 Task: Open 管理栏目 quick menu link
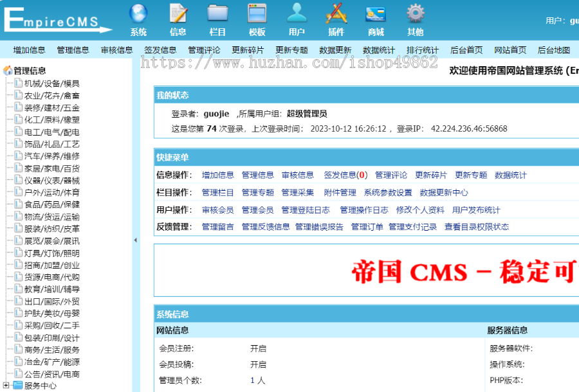pos(218,192)
